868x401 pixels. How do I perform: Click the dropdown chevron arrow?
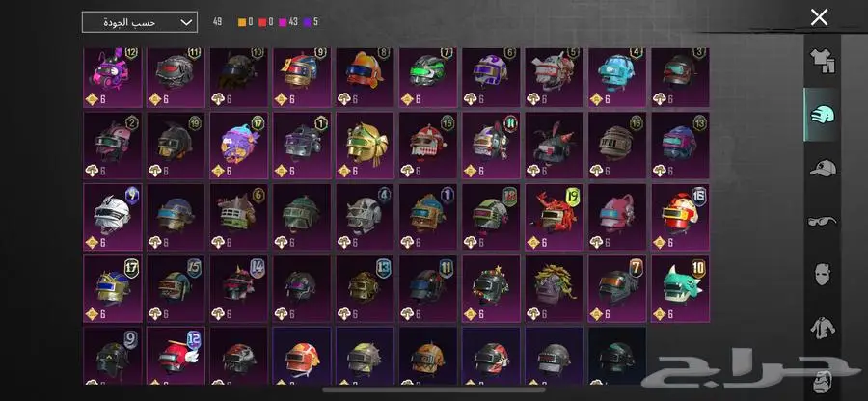[x=185, y=23]
